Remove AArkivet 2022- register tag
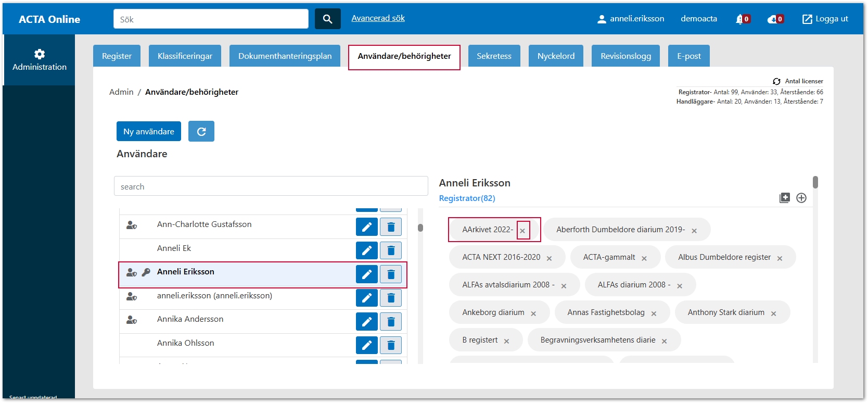Image resolution: width=868 pixels, height=403 pixels. pos(522,231)
